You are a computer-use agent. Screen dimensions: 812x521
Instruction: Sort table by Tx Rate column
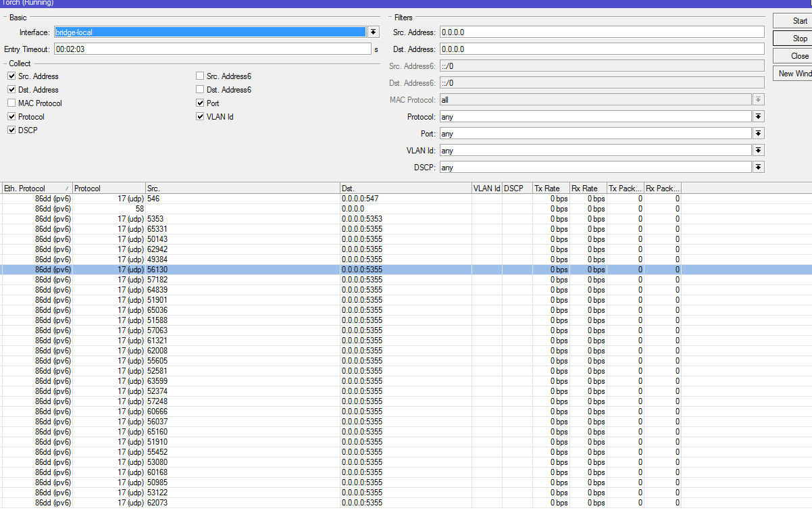[x=549, y=189]
